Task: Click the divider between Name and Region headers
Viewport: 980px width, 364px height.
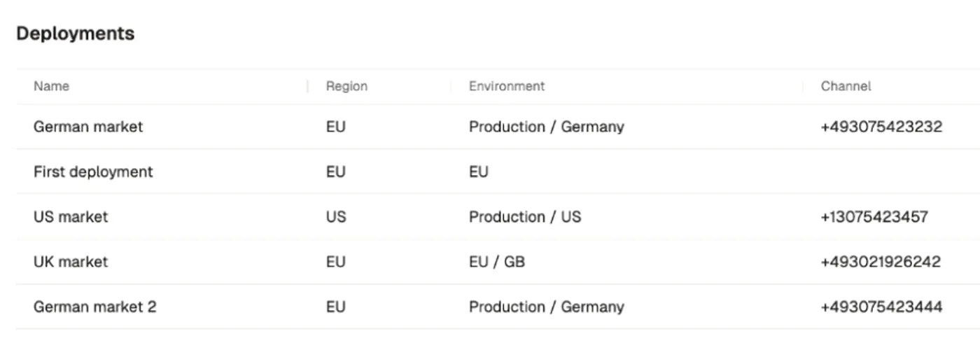Action: tap(308, 87)
